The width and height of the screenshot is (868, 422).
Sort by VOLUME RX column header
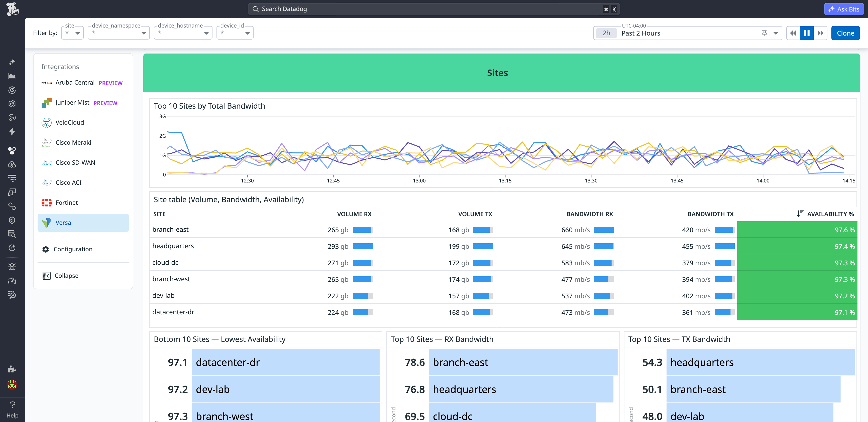click(354, 214)
